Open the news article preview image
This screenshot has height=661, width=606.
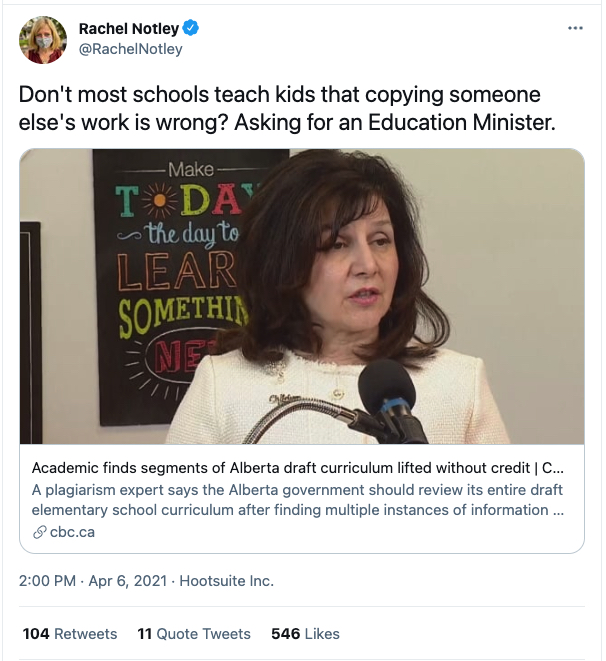click(x=302, y=297)
